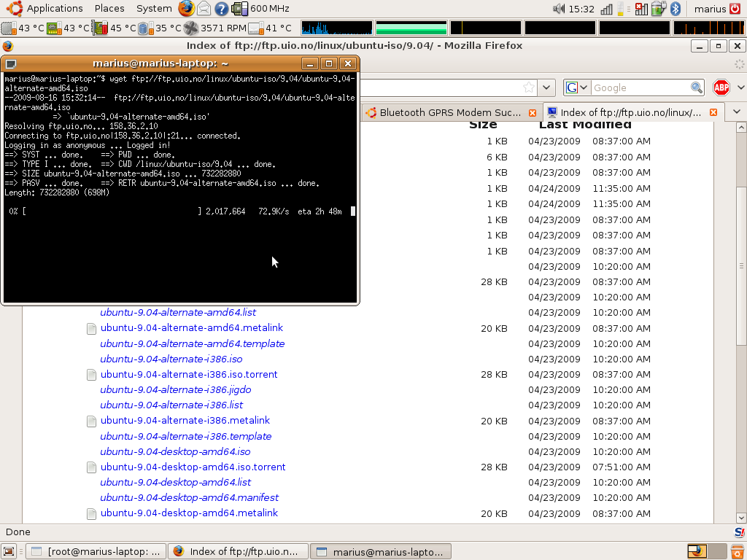Screen dimensions: 747x560
Task: Open ubuntu-9.04-desktop-amd64.manifest link
Action: pyautogui.click(x=189, y=497)
